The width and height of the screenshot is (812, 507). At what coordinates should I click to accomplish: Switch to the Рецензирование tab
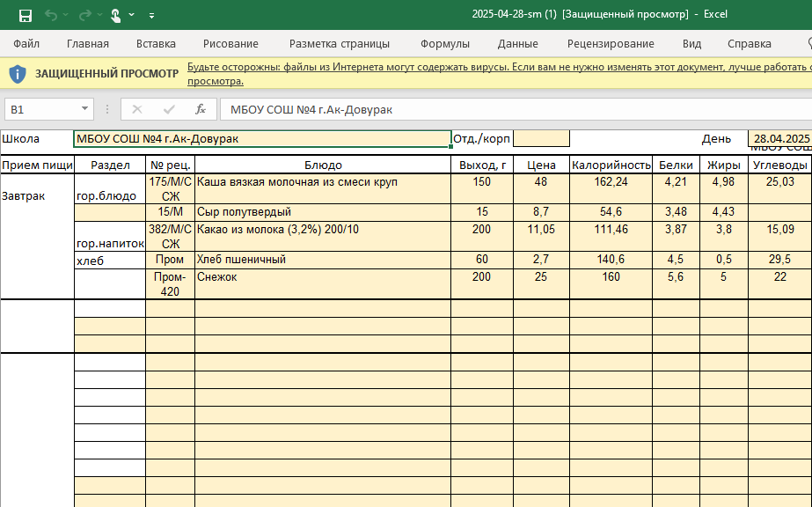611,43
